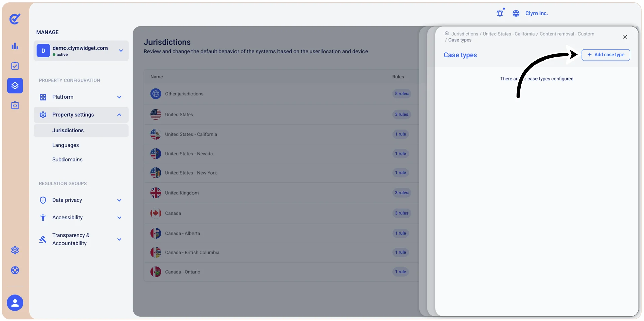Select Subdomains in the sidebar
This screenshot has width=644, height=321.
67,160
